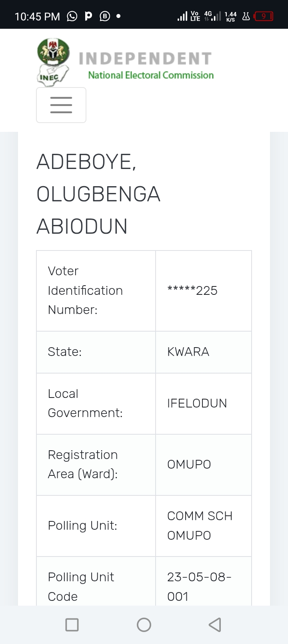Tap COMM SCH OMUPO polling unit
Screen dimensions: 288x644
[x=200, y=526]
